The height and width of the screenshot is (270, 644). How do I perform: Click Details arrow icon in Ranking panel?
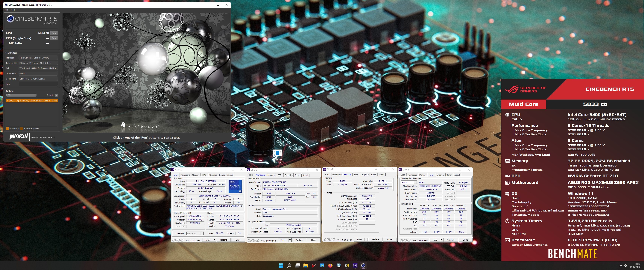pos(56,95)
